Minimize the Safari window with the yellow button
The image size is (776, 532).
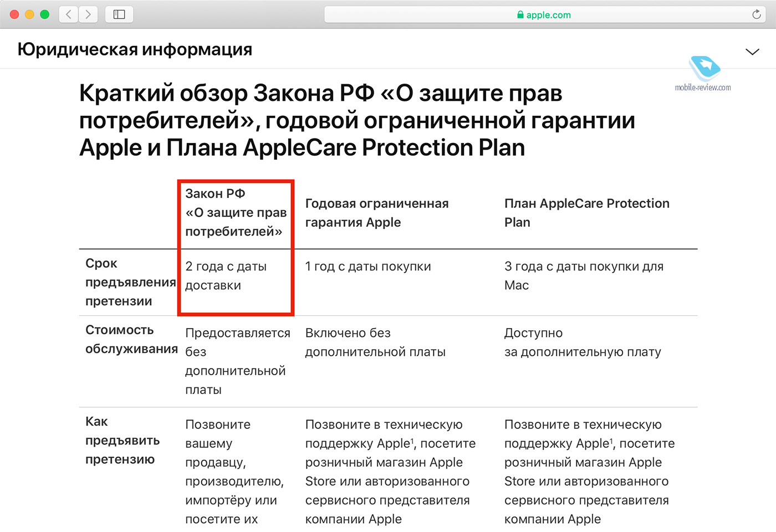(x=29, y=14)
